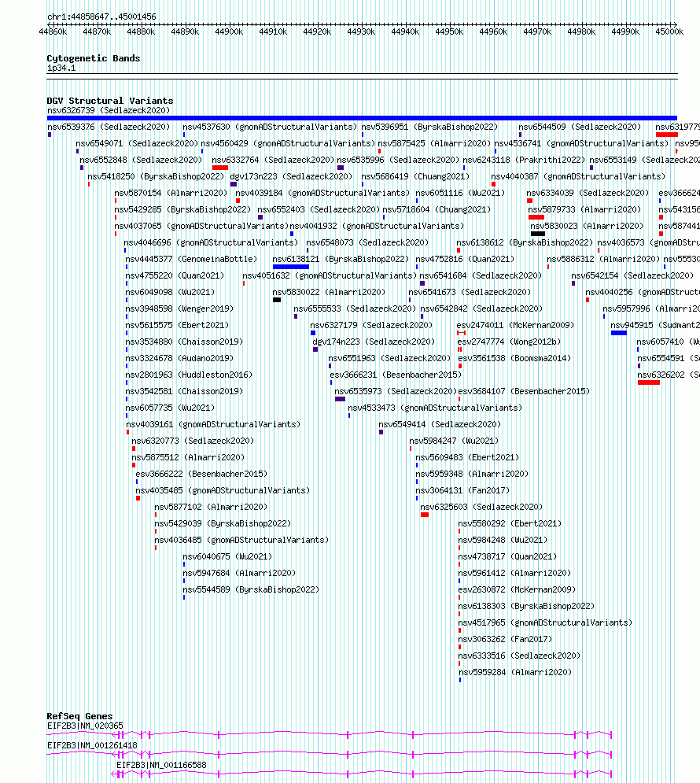
Task: Click nsv6542154 (Sedlazeck2020) label
Action: pyautogui.click(x=632, y=275)
